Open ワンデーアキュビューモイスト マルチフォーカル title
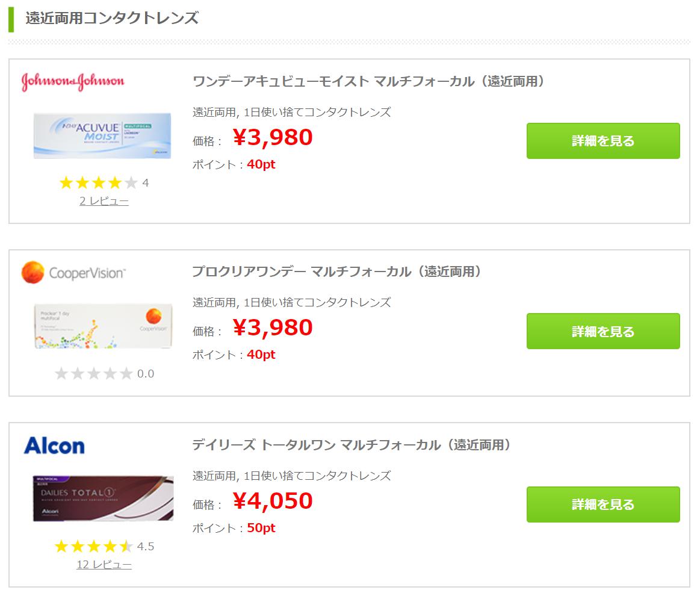The width and height of the screenshot is (700, 596). (x=369, y=81)
